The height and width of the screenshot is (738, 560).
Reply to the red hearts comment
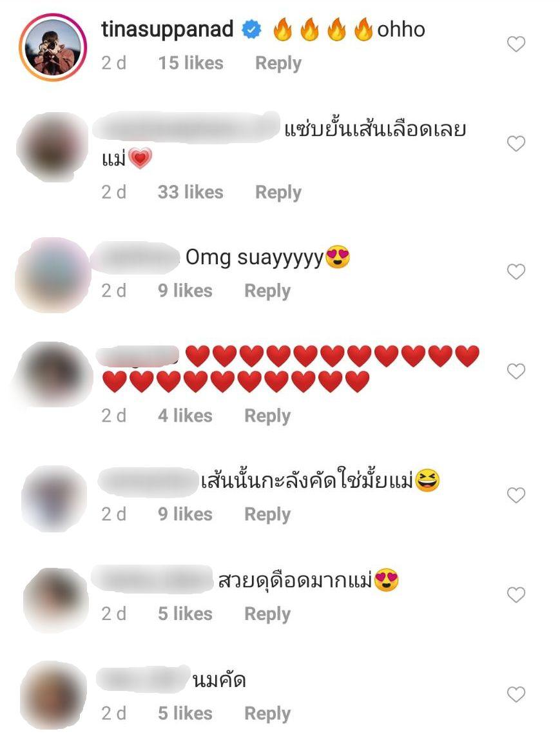(x=267, y=416)
